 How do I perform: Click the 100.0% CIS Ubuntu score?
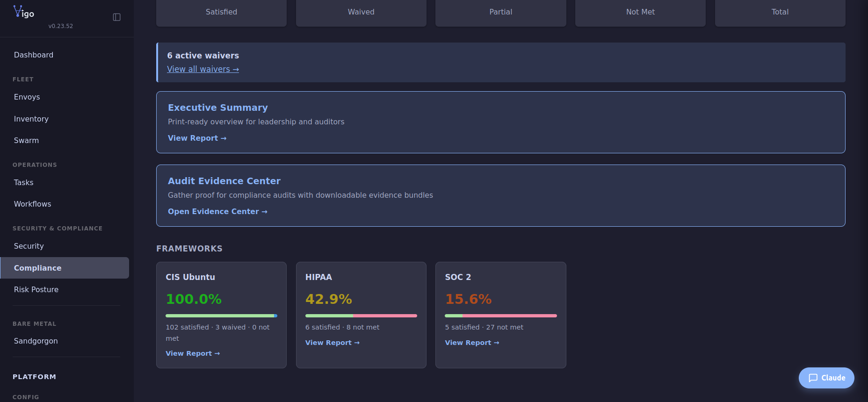[194, 299]
